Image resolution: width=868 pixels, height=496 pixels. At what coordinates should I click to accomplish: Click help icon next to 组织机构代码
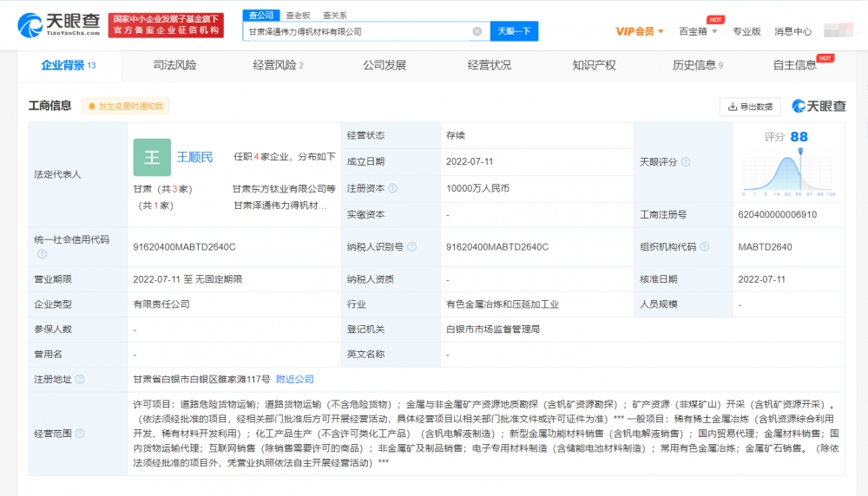click(x=704, y=246)
